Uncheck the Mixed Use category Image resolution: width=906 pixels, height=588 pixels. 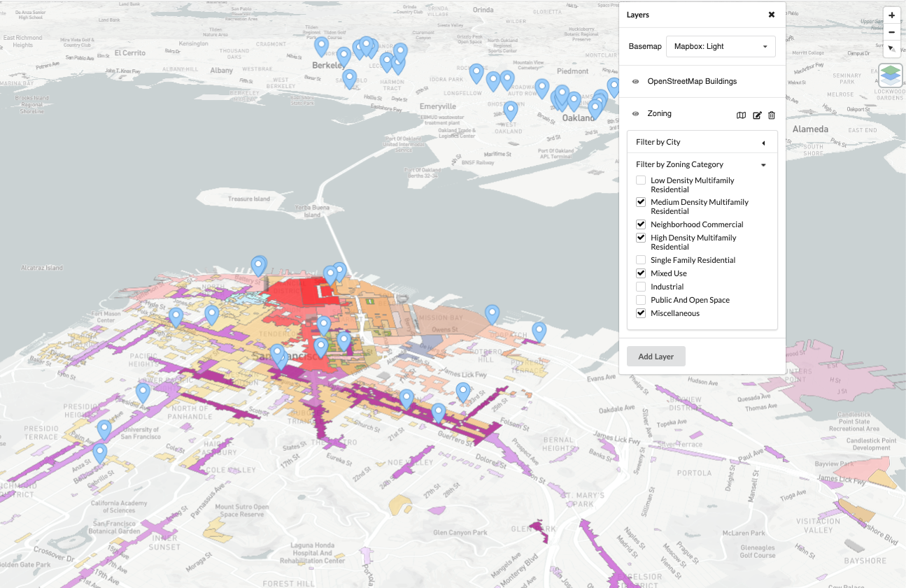[641, 273]
